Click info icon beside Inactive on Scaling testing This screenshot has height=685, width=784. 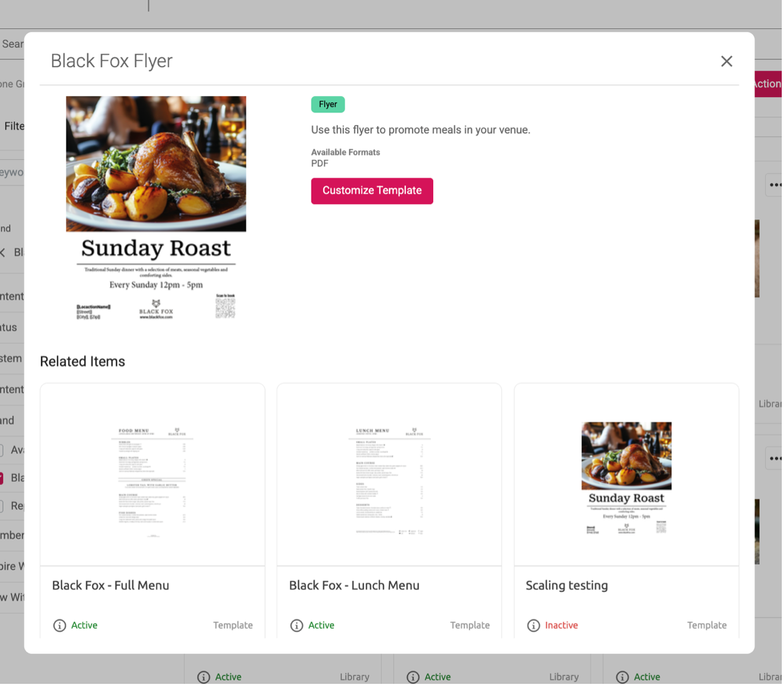[533, 625]
